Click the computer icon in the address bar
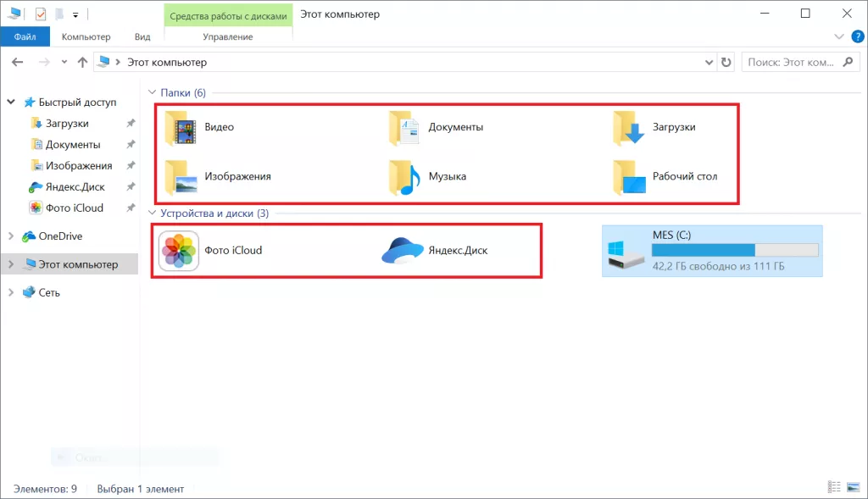This screenshot has width=868, height=499. point(103,62)
